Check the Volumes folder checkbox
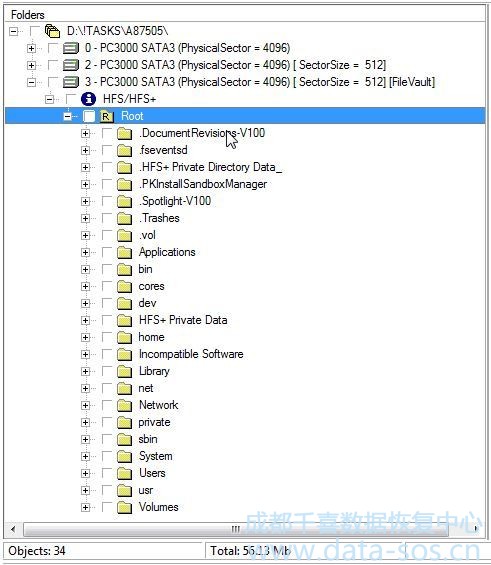This screenshot has height=565, width=491. pyautogui.click(x=107, y=507)
